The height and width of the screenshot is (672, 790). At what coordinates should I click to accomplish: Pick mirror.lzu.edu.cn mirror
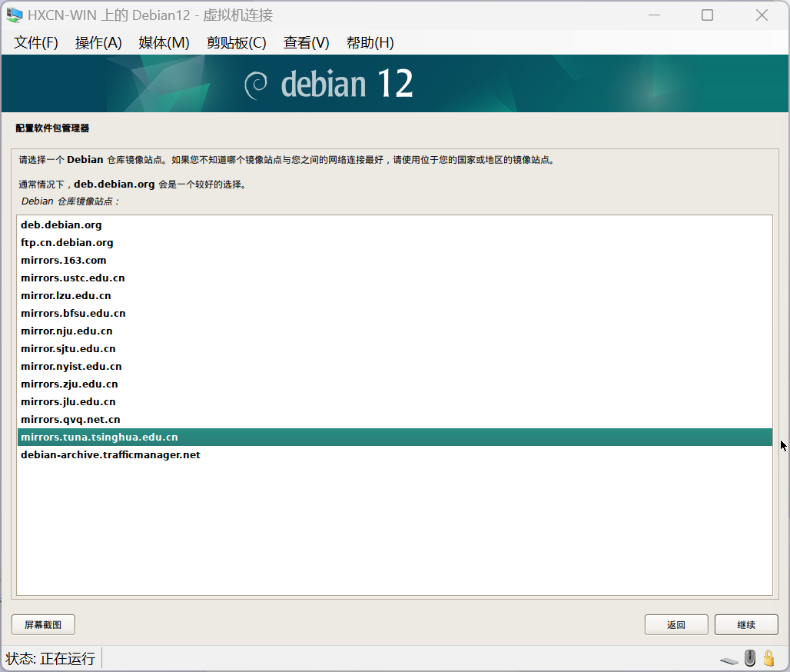tap(394, 295)
